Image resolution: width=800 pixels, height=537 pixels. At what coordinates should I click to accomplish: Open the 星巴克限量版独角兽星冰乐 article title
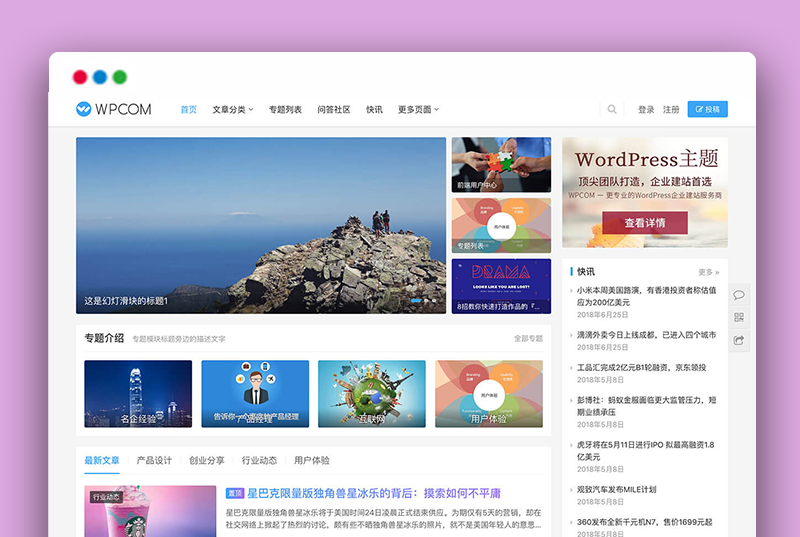pyautogui.click(x=374, y=493)
